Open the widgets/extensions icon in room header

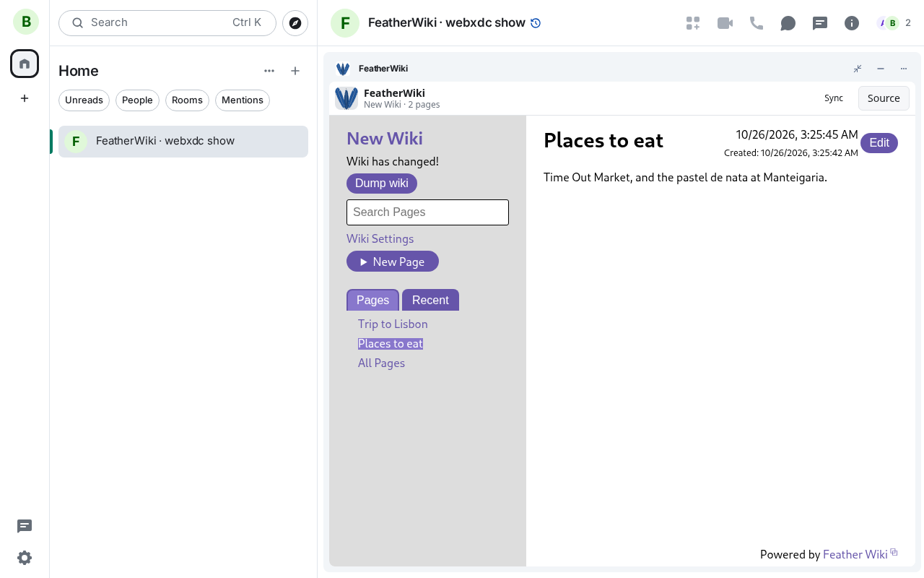pyautogui.click(x=693, y=23)
